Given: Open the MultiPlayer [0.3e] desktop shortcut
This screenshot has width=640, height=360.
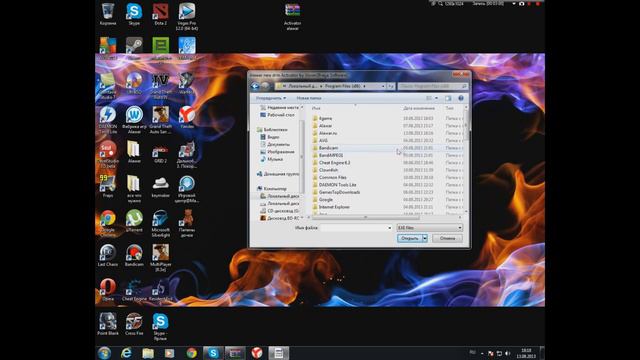Looking at the screenshot, I should [160, 258].
